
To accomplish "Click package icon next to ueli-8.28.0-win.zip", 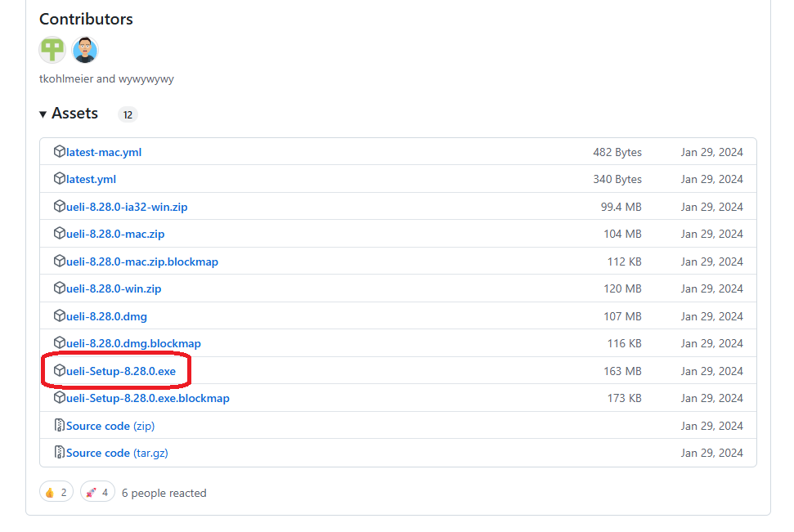I will click(60, 288).
